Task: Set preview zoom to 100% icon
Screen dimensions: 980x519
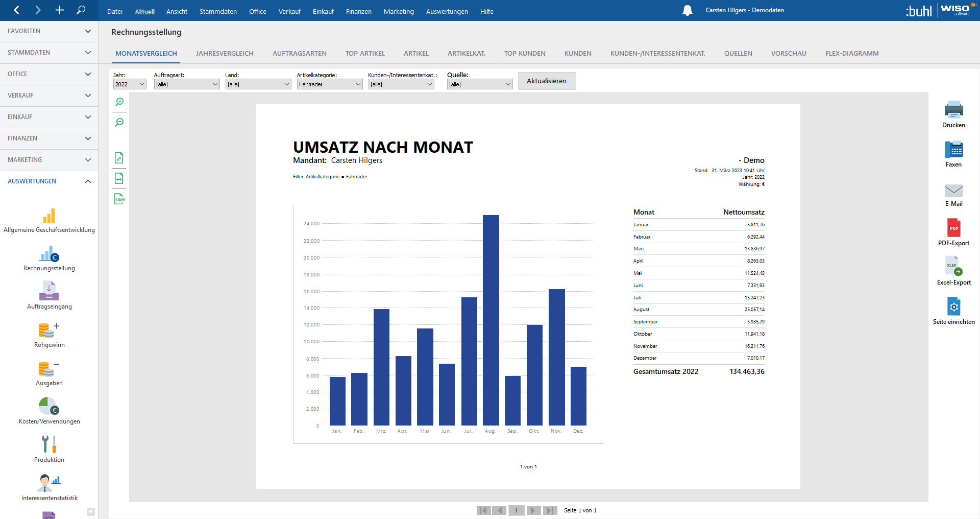Action: [119, 199]
